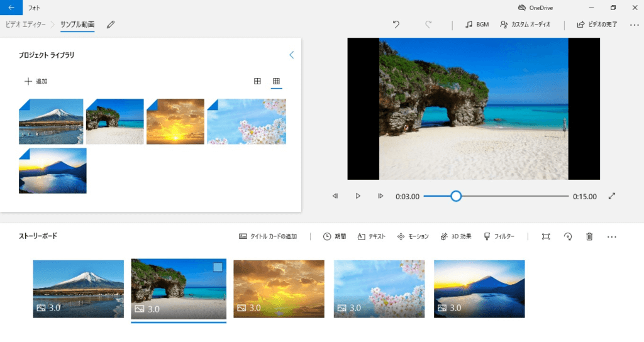Click the undo arrow icon
The height and width of the screenshot is (342, 644).
click(x=396, y=25)
